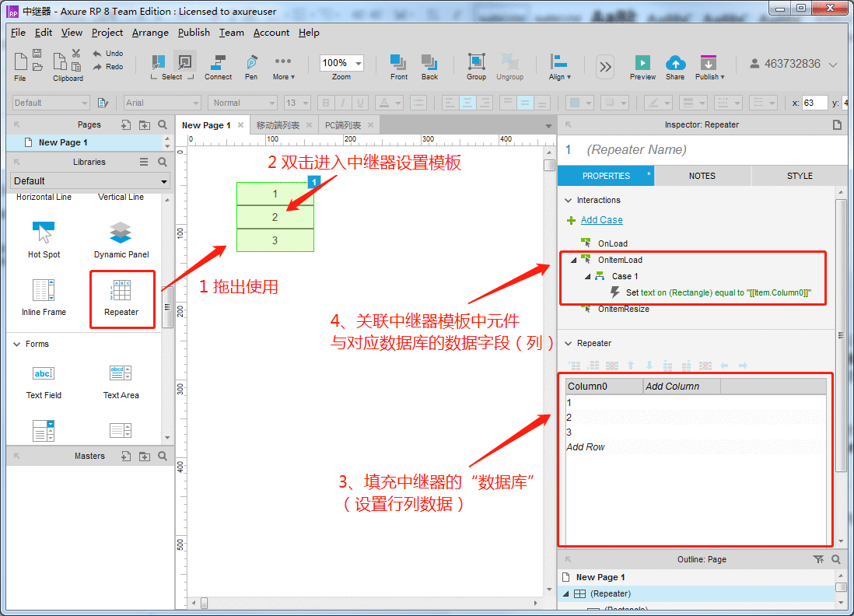Viewport: 854px width, 616px height.
Task: Click Undo in the toolbar
Action: click(x=108, y=54)
